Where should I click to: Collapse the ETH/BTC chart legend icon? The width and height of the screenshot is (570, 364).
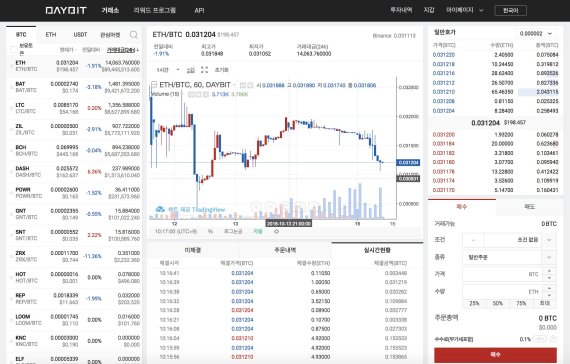[x=154, y=85]
